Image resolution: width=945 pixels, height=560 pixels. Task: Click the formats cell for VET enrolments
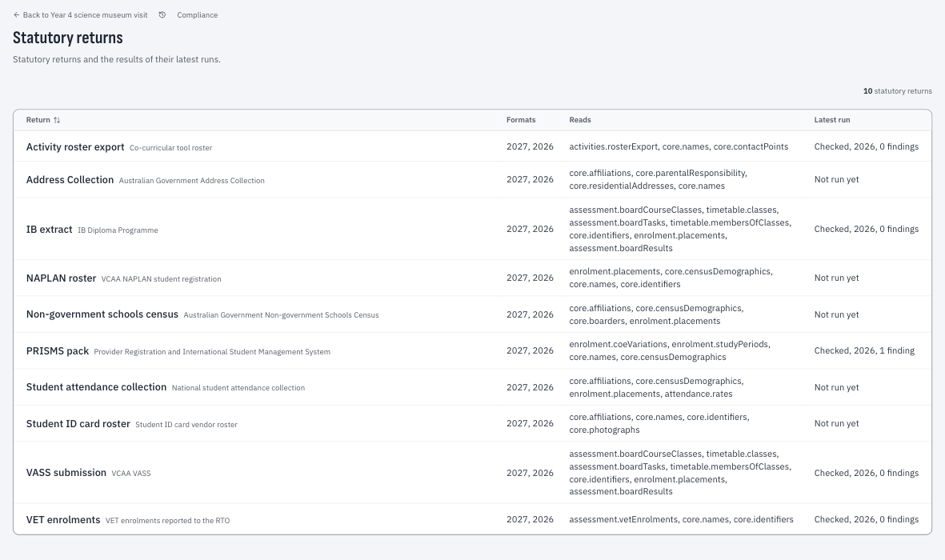530,520
